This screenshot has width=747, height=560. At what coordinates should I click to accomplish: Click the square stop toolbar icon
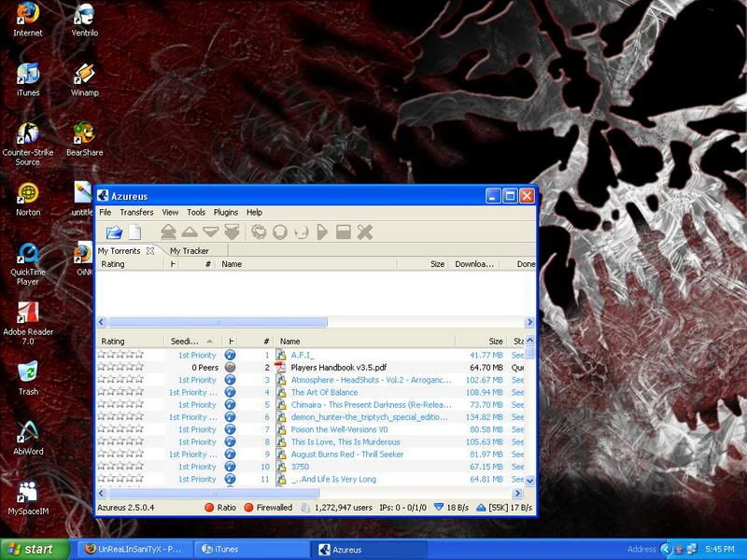(344, 231)
